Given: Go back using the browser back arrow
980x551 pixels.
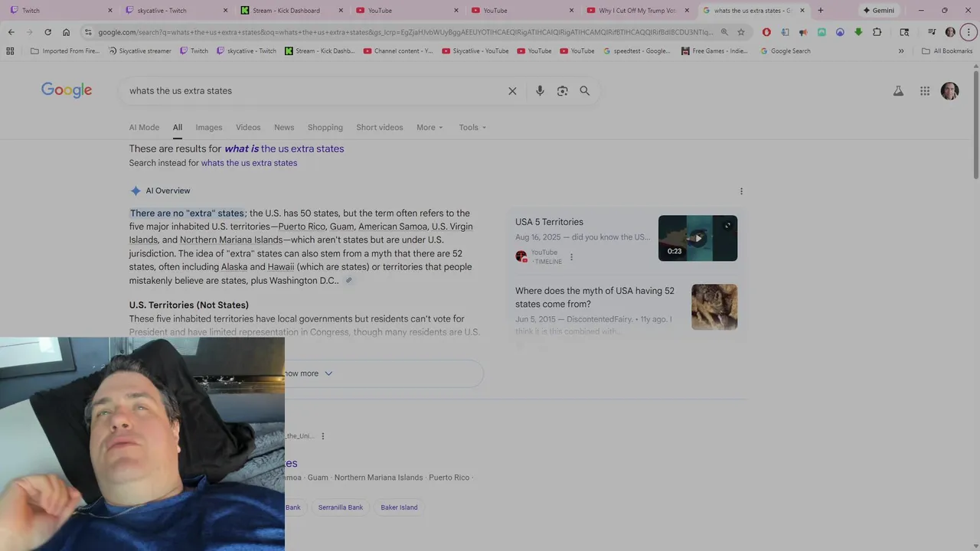Looking at the screenshot, I should (11, 32).
